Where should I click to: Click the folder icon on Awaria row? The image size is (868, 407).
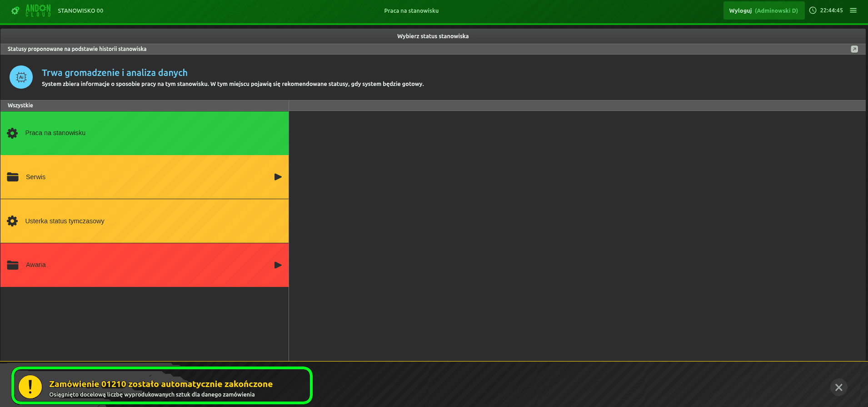[13, 265]
